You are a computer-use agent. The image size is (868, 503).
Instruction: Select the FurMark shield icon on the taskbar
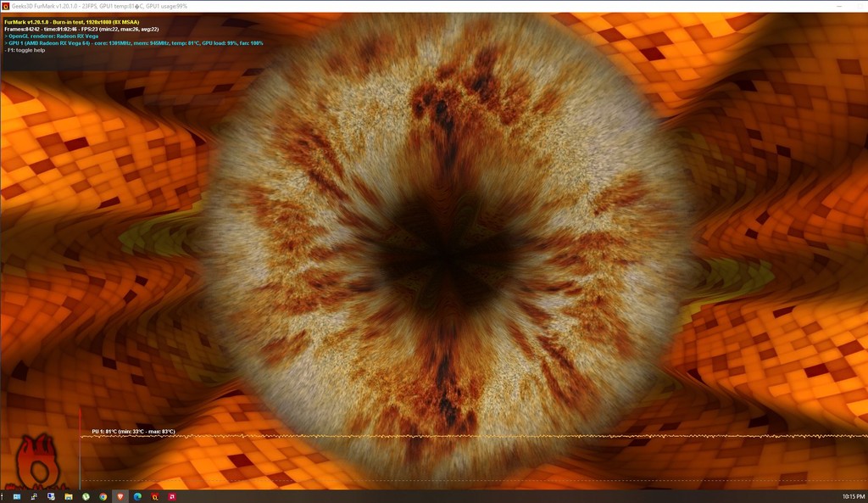pyautogui.click(x=120, y=496)
